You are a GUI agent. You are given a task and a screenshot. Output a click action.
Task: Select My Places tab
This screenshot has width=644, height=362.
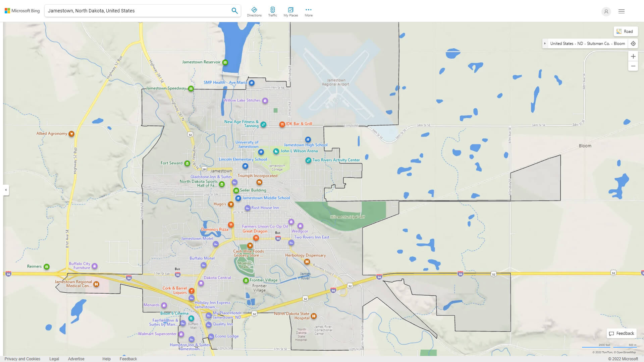[x=290, y=11]
